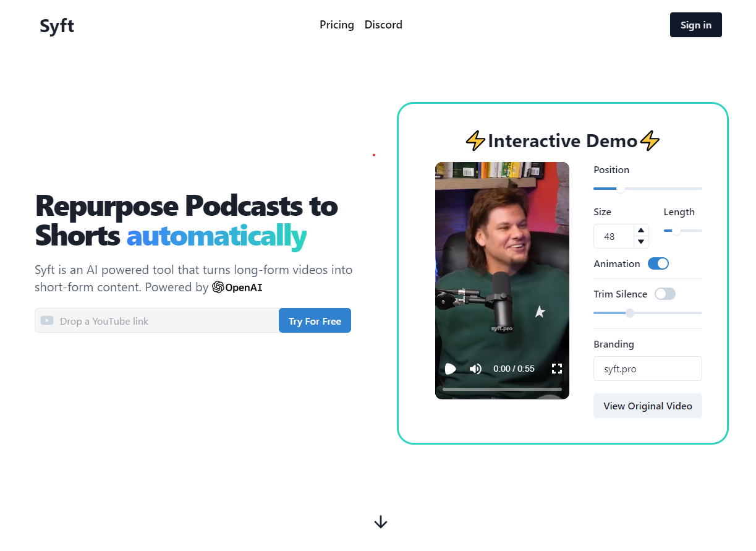The height and width of the screenshot is (551, 756).
Task: Open the Pricing page
Action: (337, 25)
